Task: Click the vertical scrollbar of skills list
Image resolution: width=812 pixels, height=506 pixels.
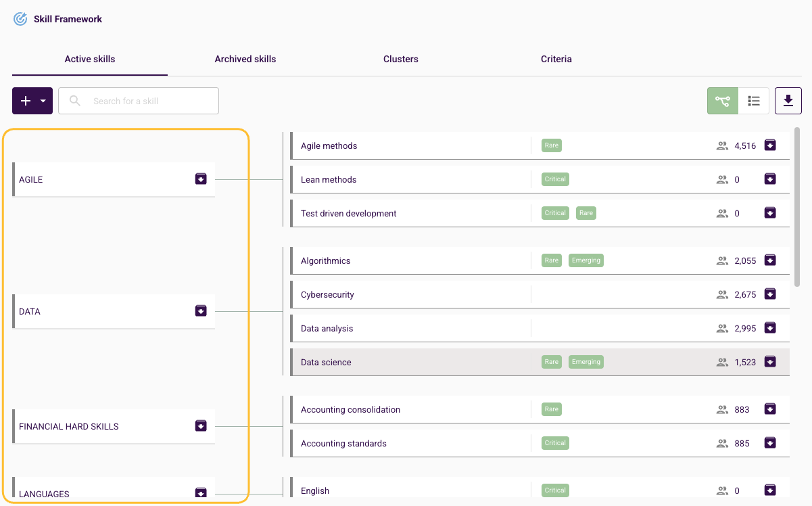Action: (x=797, y=206)
